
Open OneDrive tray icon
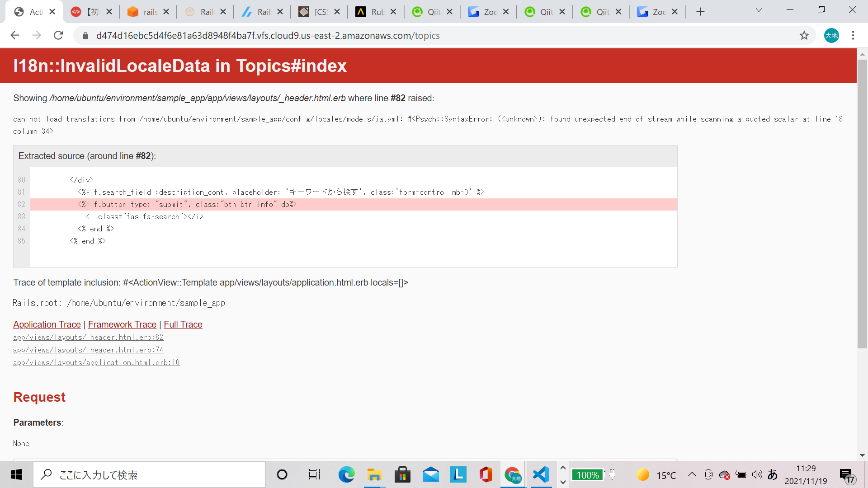[x=725, y=475]
